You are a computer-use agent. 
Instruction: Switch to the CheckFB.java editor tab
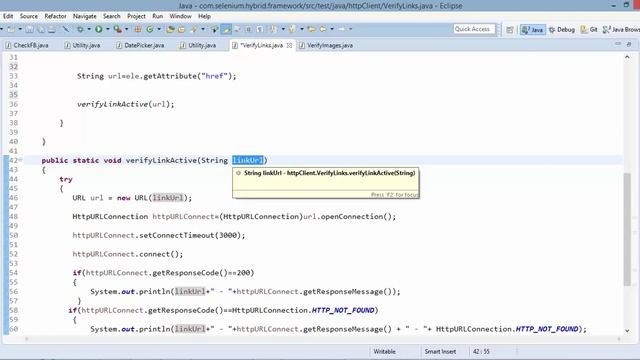[x=27, y=45]
